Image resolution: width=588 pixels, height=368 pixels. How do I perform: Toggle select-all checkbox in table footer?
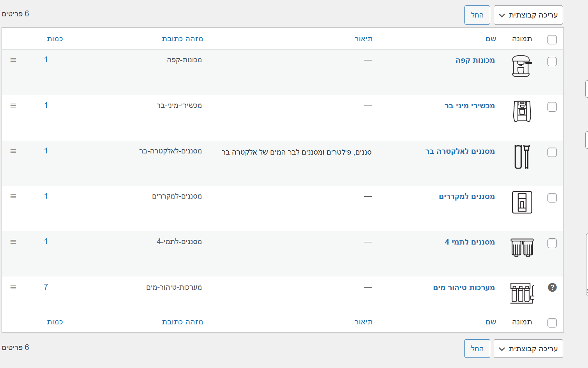552,322
